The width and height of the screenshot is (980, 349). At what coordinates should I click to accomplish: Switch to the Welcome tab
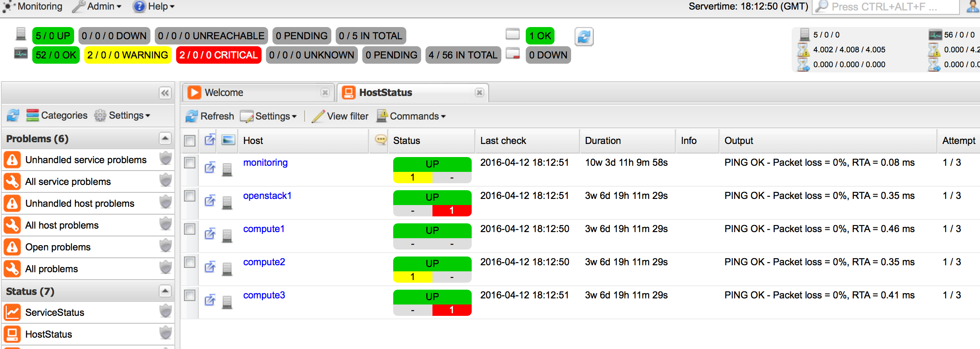coord(259,92)
